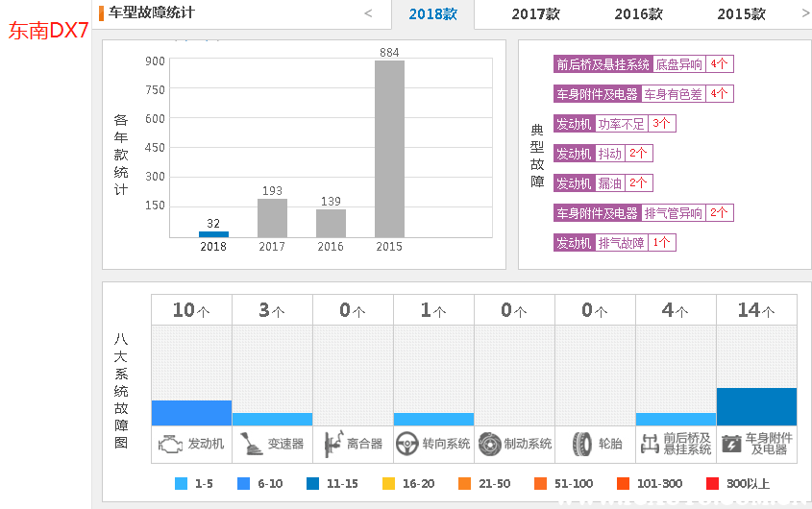812x509 pixels.
Task: Switch to the 2018款 tab
Action: click(433, 14)
